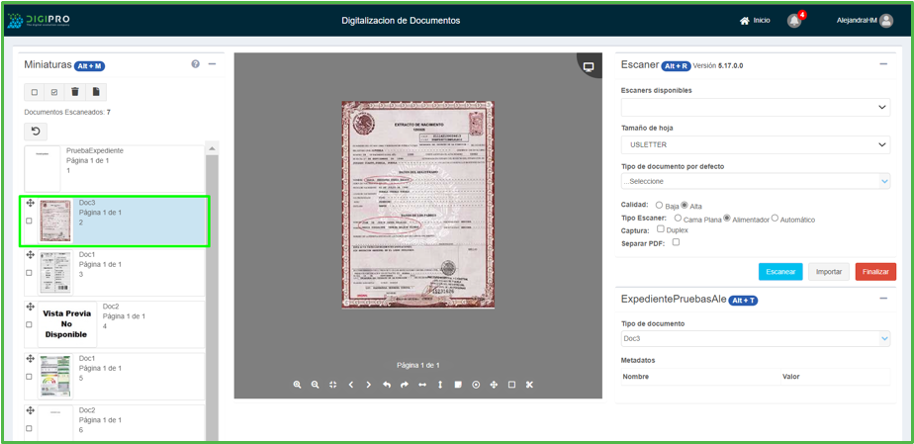The height and width of the screenshot is (444, 914).
Task: Check the Separar PDF checkbox
Action: pyautogui.click(x=677, y=242)
